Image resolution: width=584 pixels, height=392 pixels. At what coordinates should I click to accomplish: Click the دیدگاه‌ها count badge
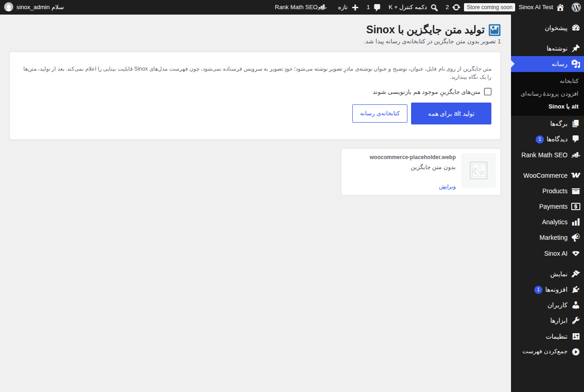[540, 139]
